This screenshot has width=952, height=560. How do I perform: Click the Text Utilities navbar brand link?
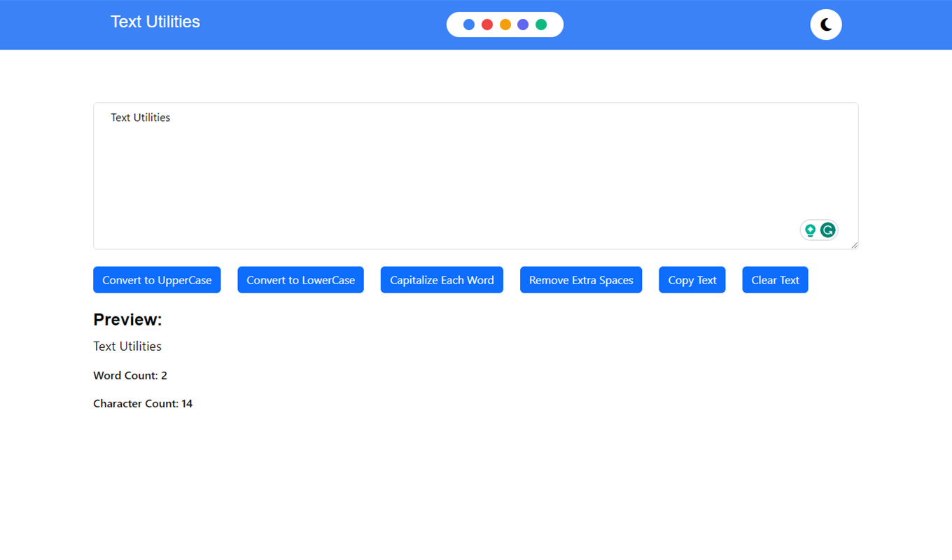pyautogui.click(x=155, y=22)
